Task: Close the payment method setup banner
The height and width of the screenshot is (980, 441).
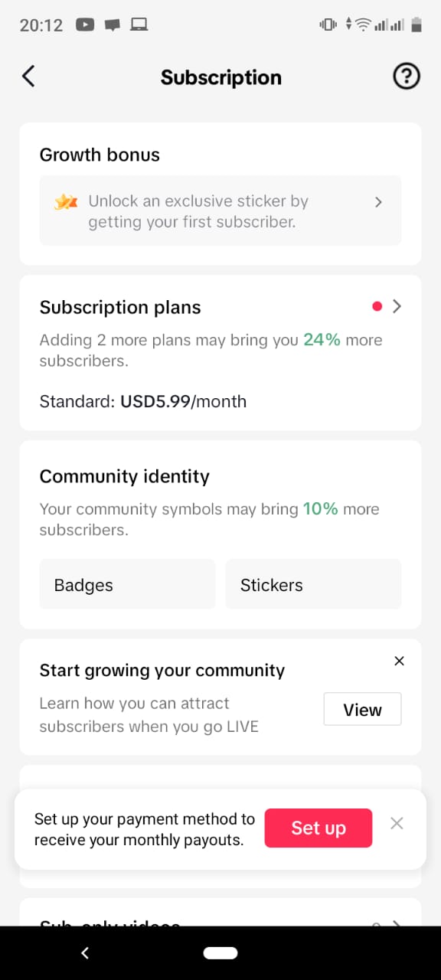Action: tap(397, 823)
